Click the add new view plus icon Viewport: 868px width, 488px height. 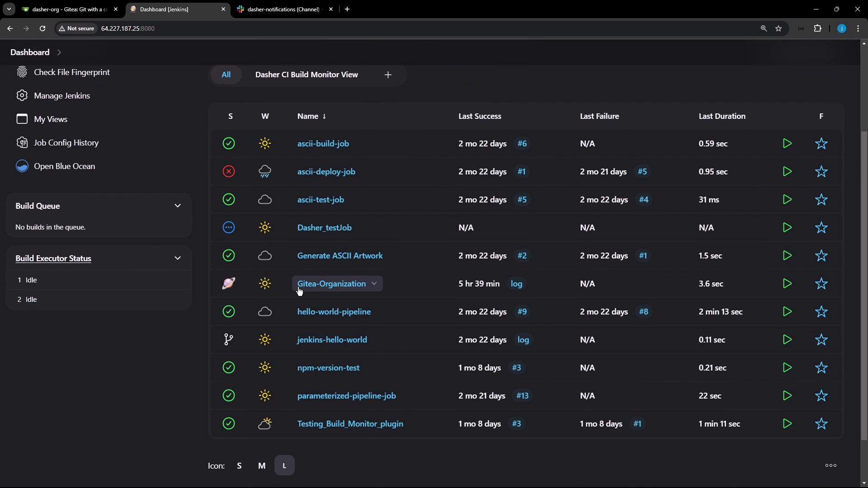click(x=388, y=75)
